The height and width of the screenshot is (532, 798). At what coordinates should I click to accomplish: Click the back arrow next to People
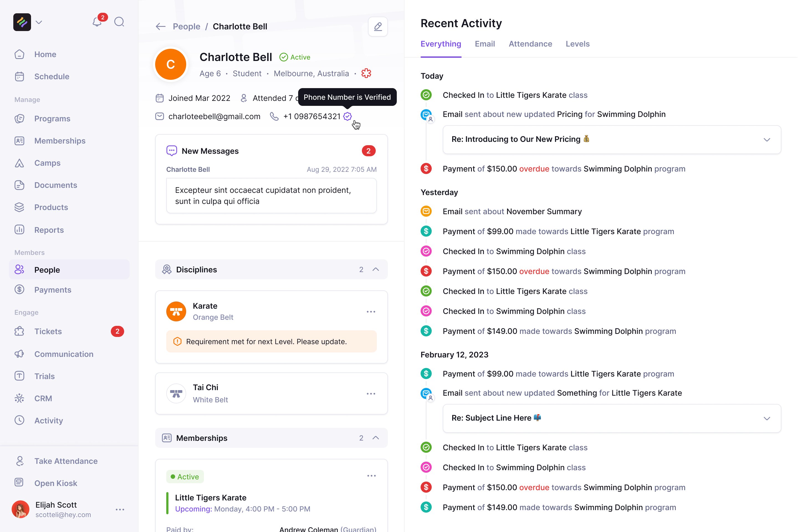click(x=160, y=27)
